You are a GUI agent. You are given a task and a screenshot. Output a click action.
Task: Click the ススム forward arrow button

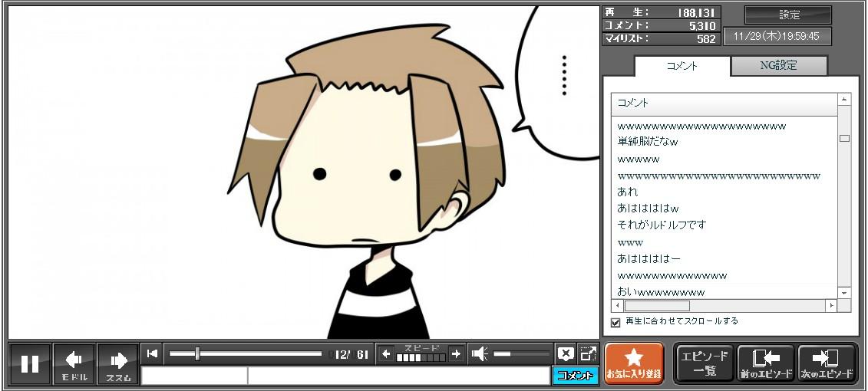118,363
